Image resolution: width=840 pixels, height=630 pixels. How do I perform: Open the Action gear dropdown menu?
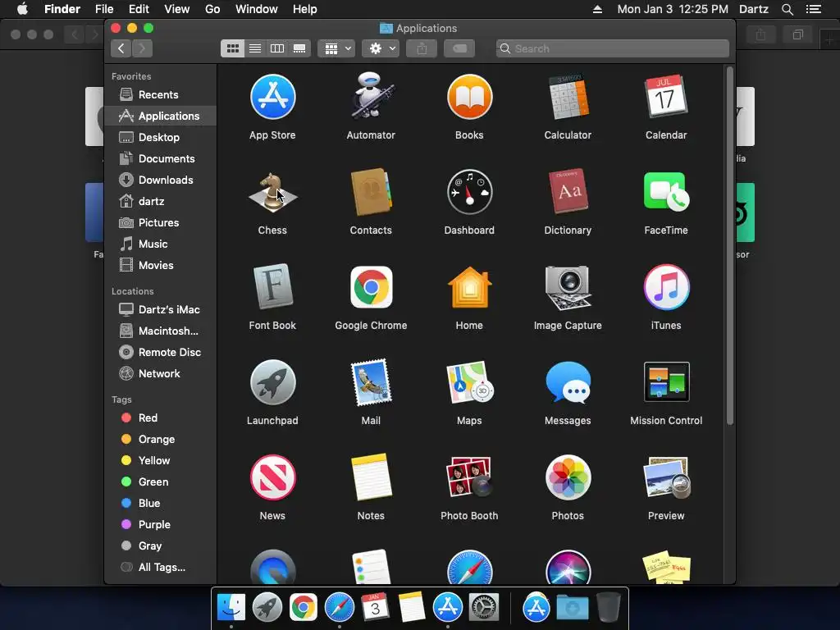(x=381, y=48)
